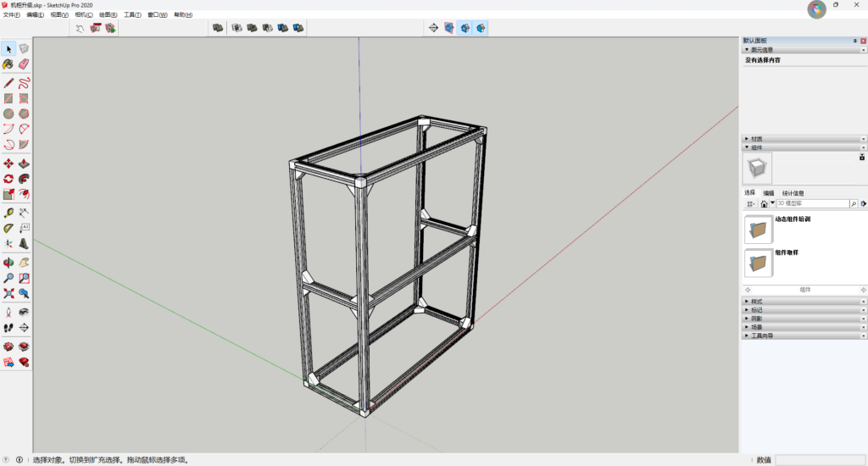Select the Line pencil tool

(8, 83)
